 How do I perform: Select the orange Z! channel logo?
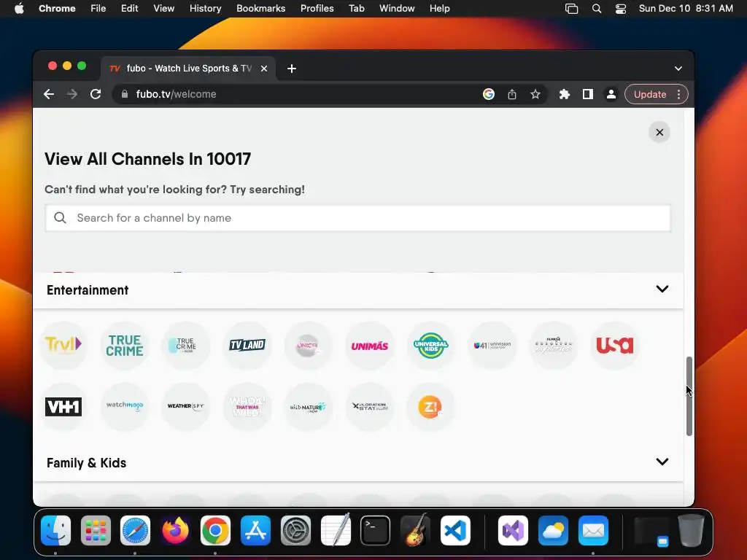430,407
